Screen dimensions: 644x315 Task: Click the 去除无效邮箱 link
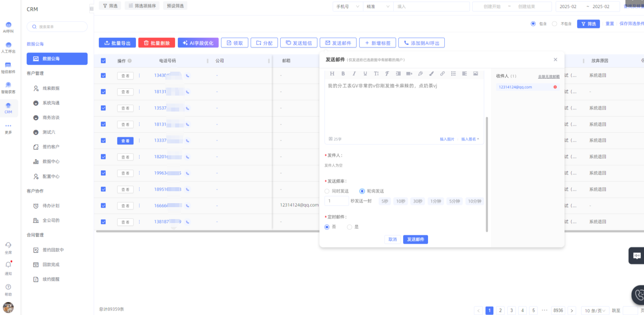pos(548,77)
